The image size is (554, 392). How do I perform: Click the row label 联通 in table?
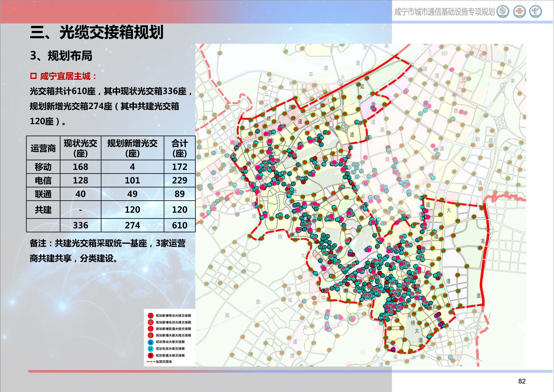click(43, 194)
